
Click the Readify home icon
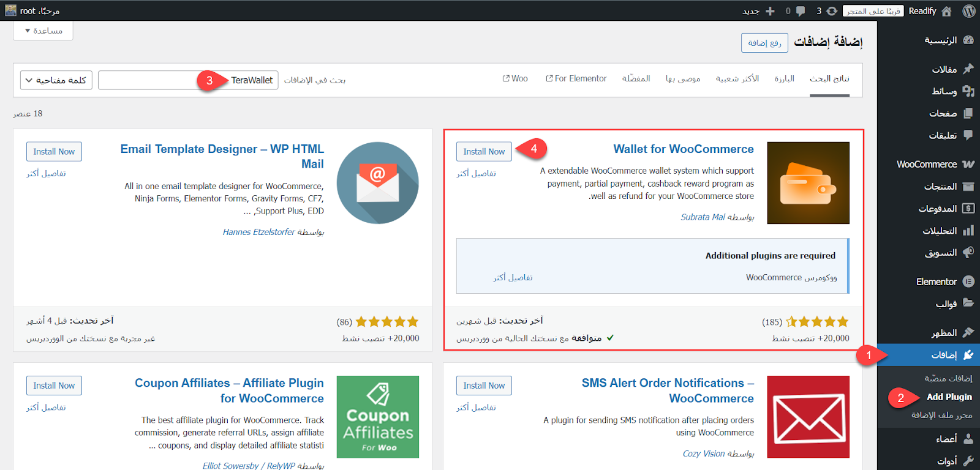point(946,11)
